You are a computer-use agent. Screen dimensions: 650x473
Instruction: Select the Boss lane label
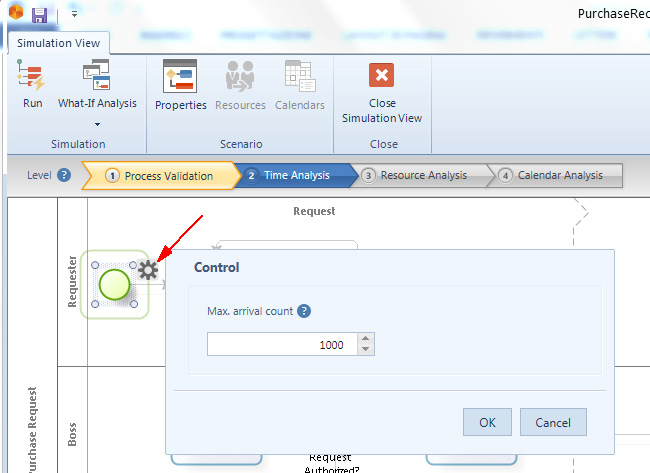pyautogui.click(x=72, y=434)
